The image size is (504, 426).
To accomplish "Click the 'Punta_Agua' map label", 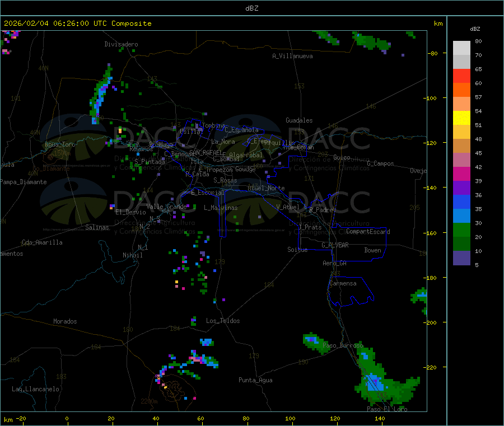I will click(255, 380).
